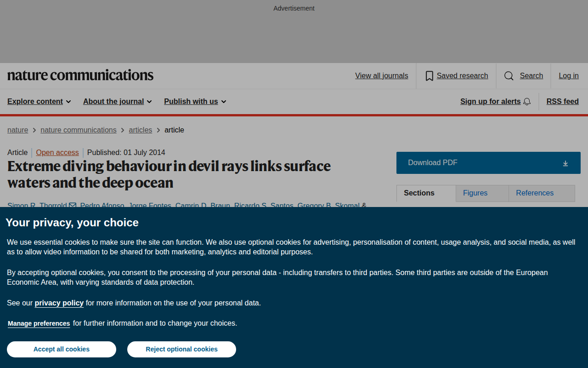Expand the Explore content menu

click(39, 102)
